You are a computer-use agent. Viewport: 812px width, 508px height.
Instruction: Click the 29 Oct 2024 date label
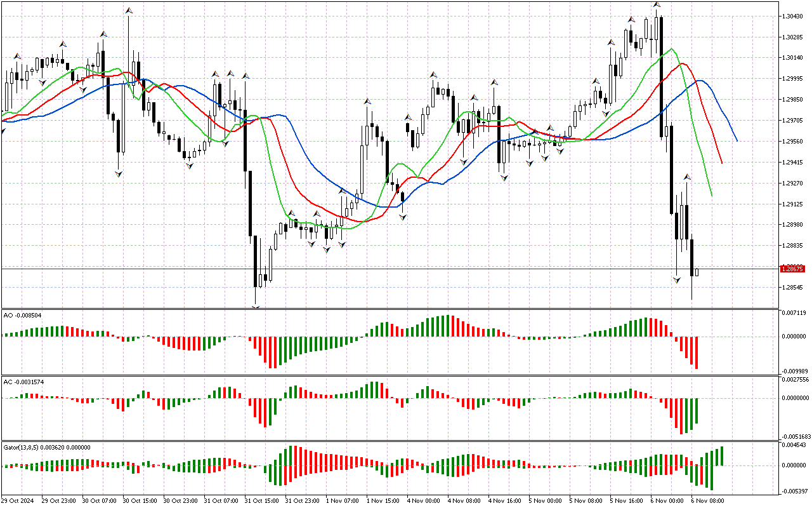pyautogui.click(x=17, y=501)
